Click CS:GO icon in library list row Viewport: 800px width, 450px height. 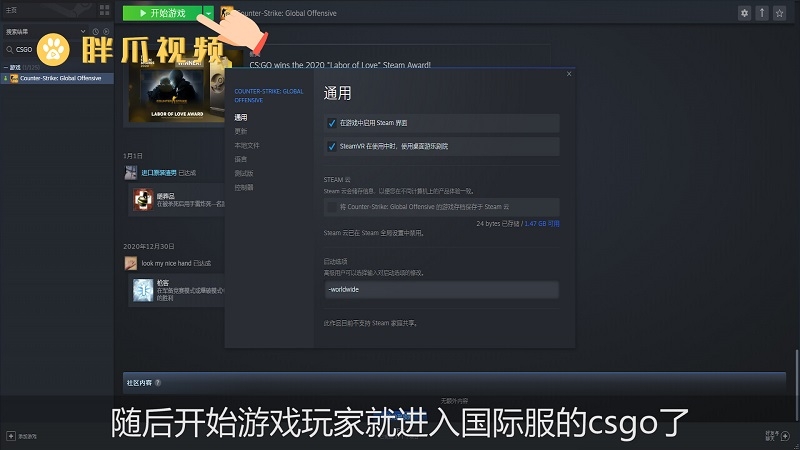14,78
